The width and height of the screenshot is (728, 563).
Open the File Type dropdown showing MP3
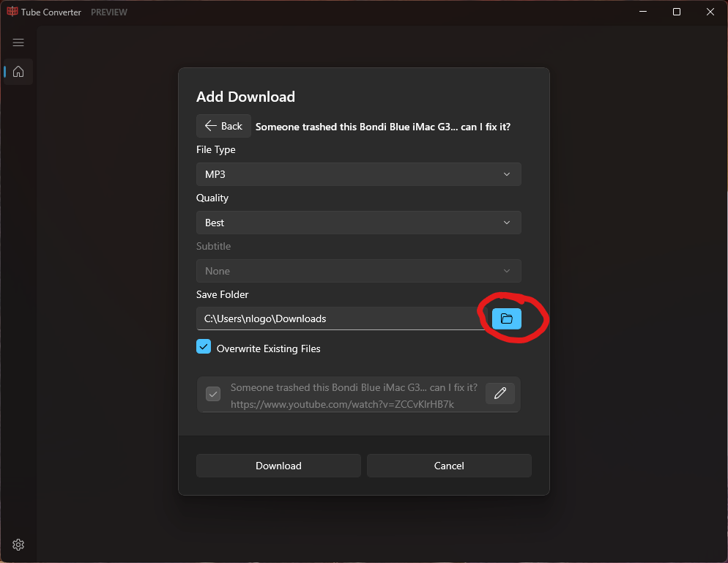[358, 174]
